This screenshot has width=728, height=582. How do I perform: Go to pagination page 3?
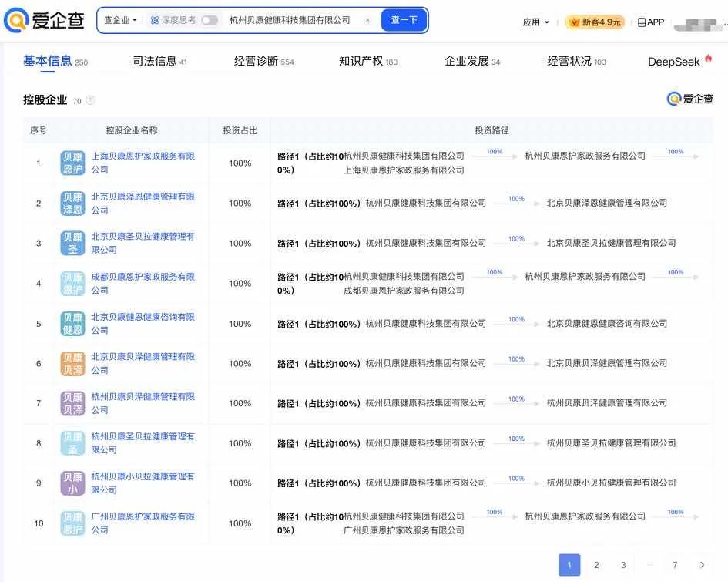click(623, 565)
